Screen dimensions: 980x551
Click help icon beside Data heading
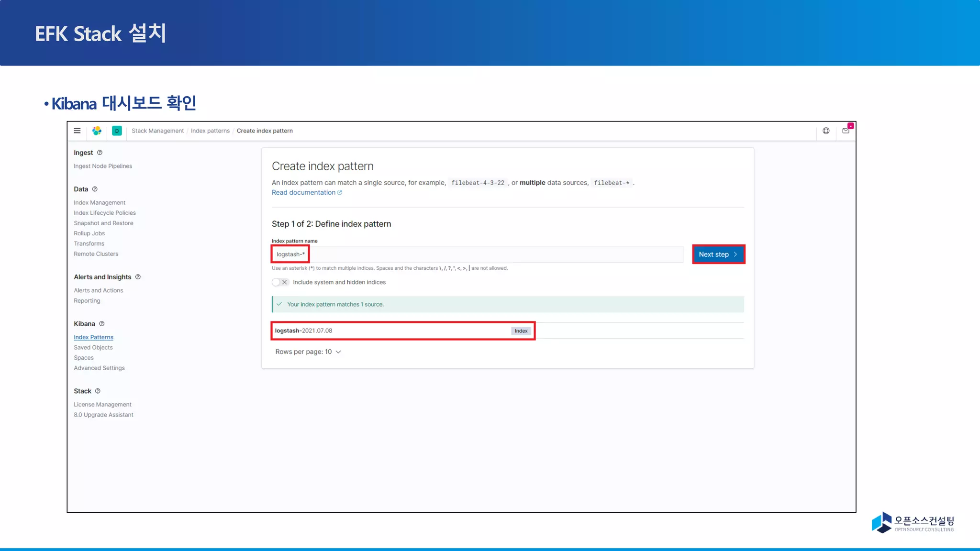[x=95, y=189]
